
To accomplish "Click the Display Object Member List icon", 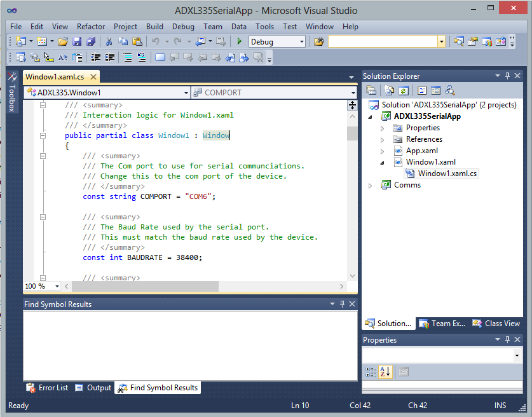I will point(21,57).
